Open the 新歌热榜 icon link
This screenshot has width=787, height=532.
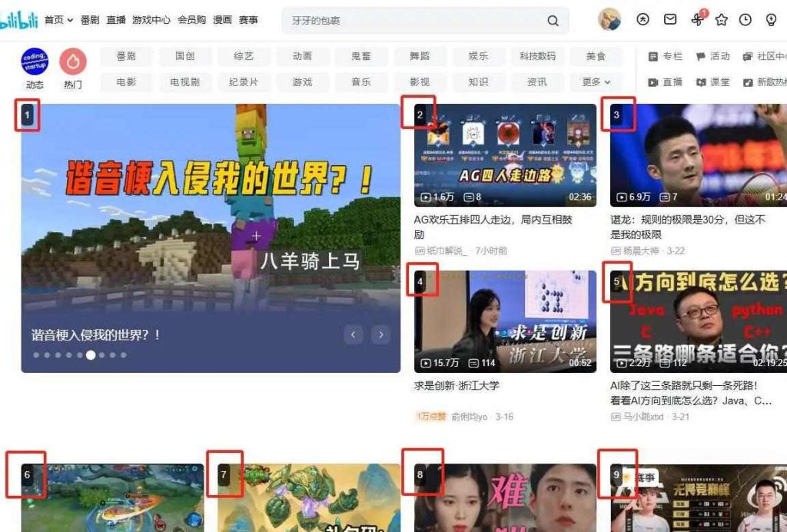pos(765,81)
